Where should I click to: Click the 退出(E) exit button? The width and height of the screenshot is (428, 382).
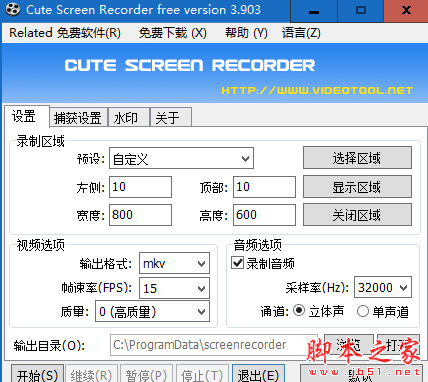click(258, 374)
